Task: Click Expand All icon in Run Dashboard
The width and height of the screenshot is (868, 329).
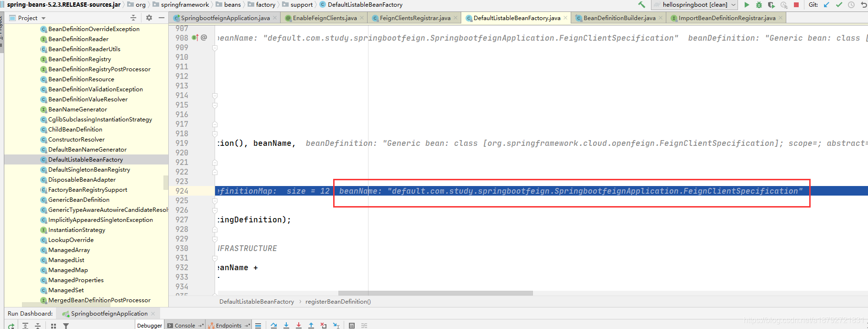Action: click(25, 326)
